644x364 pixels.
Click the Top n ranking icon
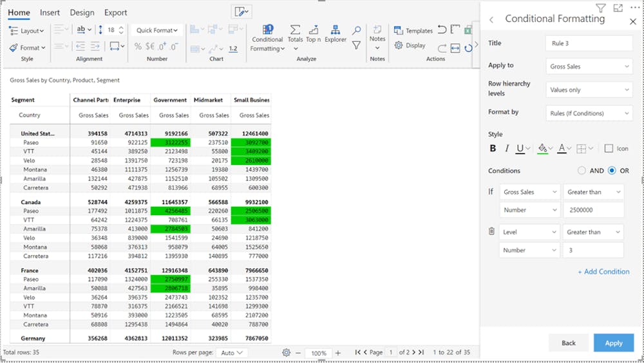click(314, 34)
